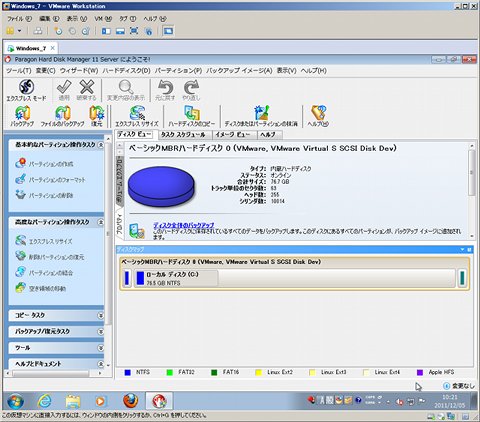This screenshot has height=422, width=480.
Task: Click the ディスクまたはパーティションの抹消 (wipe) icon
Action: point(261,113)
